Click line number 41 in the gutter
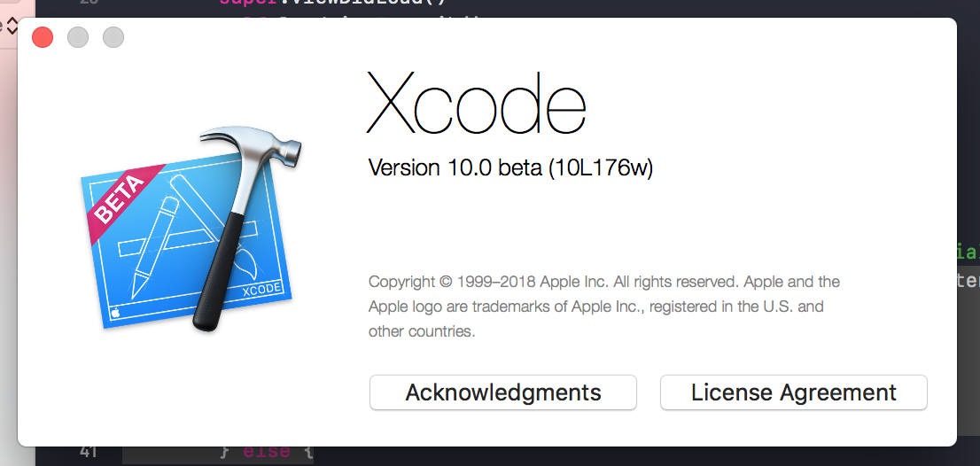The width and height of the screenshot is (980, 466). 88,452
